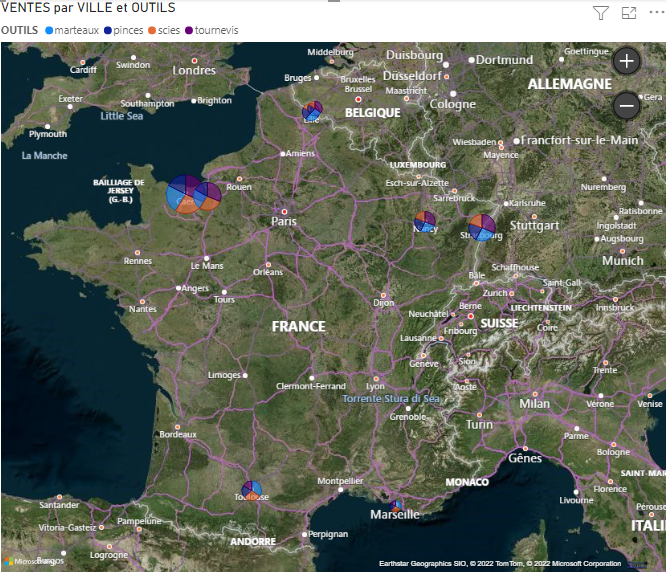This screenshot has width=666, height=572.
Task: Click the pie chart beside Rouen
Action: [208, 196]
